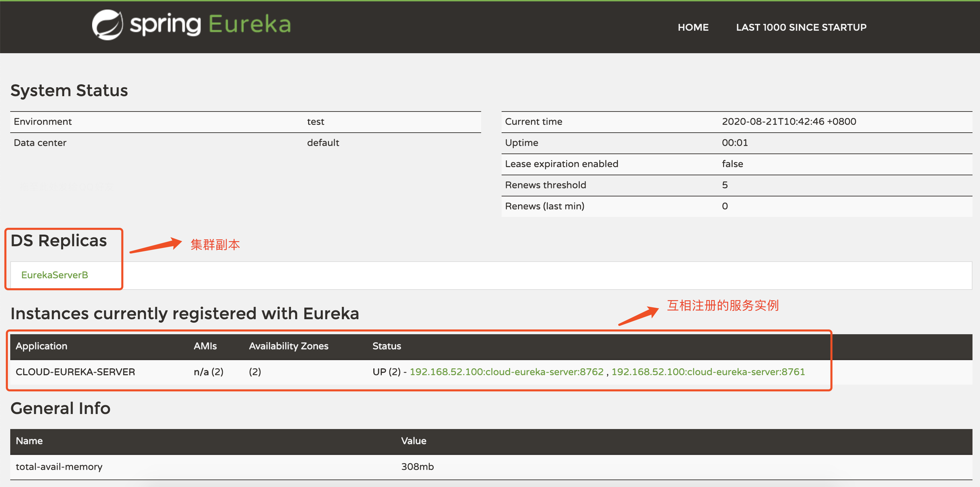Open LAST 1000 SINCE STARTUP page
Screen dimensions: 980x487
[x=801, y=27]
